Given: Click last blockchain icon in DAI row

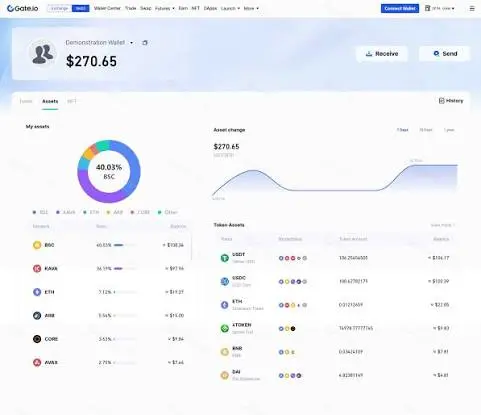Looking at the screenshot, I should pos(299,376).
